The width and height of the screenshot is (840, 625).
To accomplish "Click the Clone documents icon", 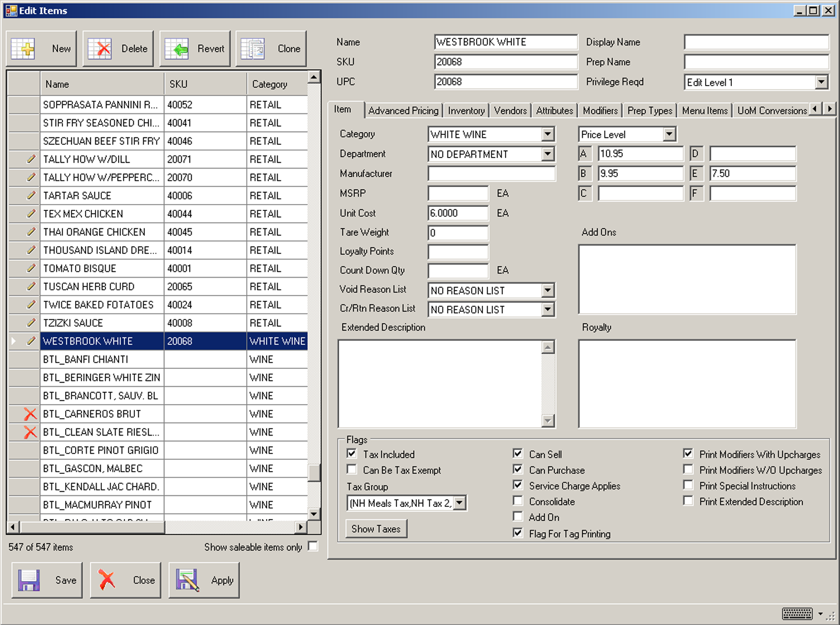I will pos(253,49).
